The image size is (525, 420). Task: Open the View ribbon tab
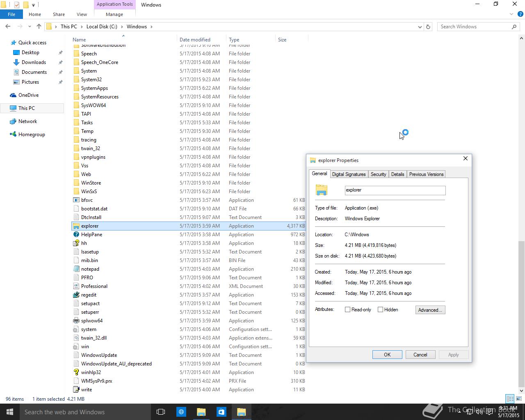click(x=82, y=14)
